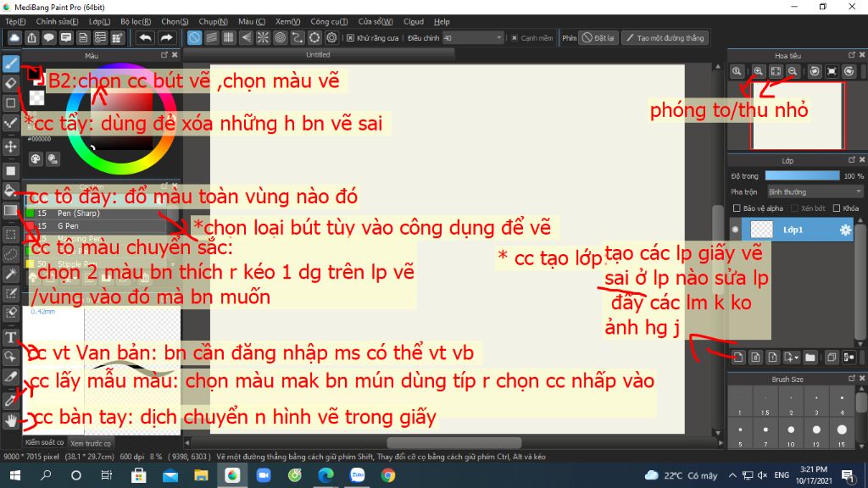Zoom in on the Navigator panel
The width and height of the screenshot is (868, 488).
pos(759,71)
